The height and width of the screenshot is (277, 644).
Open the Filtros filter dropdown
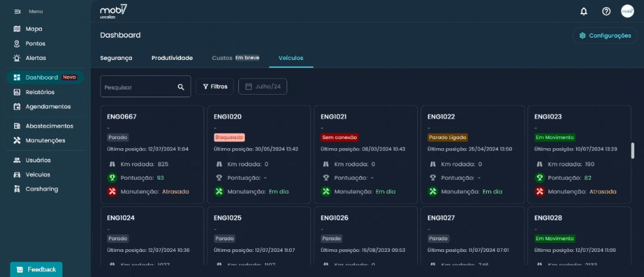215,86
